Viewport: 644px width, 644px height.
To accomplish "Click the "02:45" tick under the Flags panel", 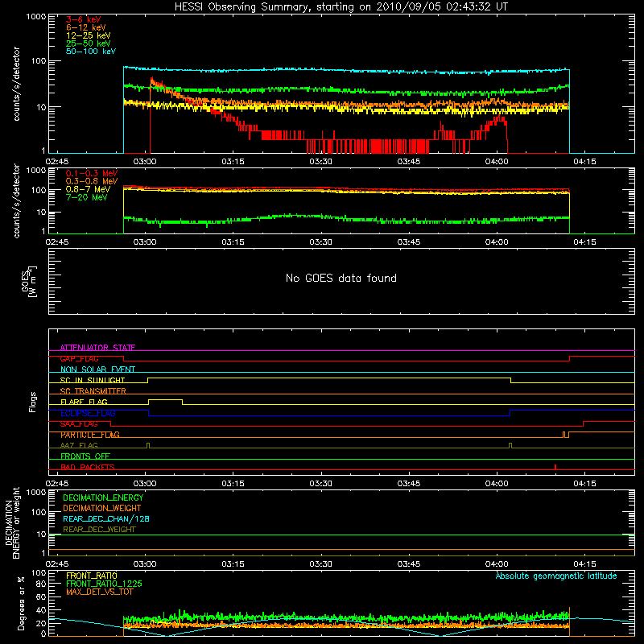I will tap(56, 484).
